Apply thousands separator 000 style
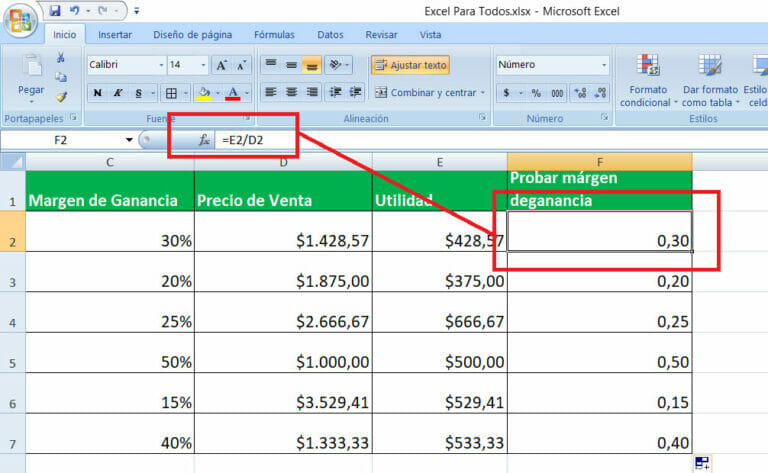Image resolution: width=768 pixels, height=473 pixels. pos(557,93)
